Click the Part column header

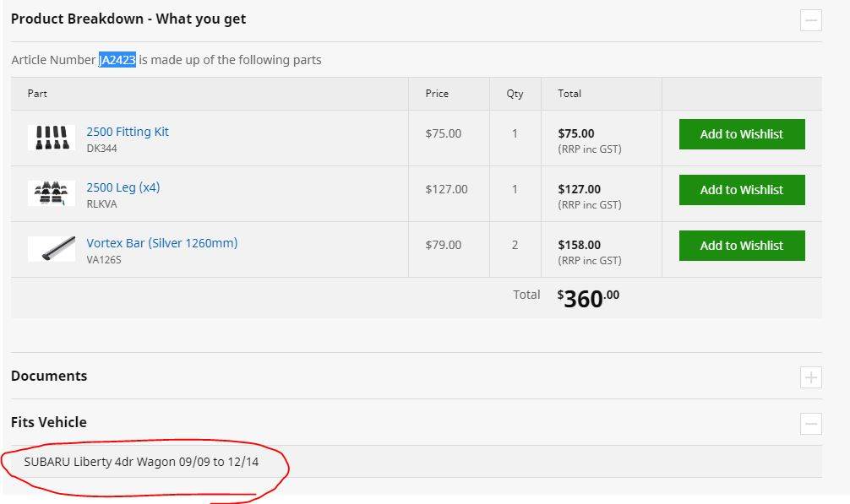coord(37,94)
